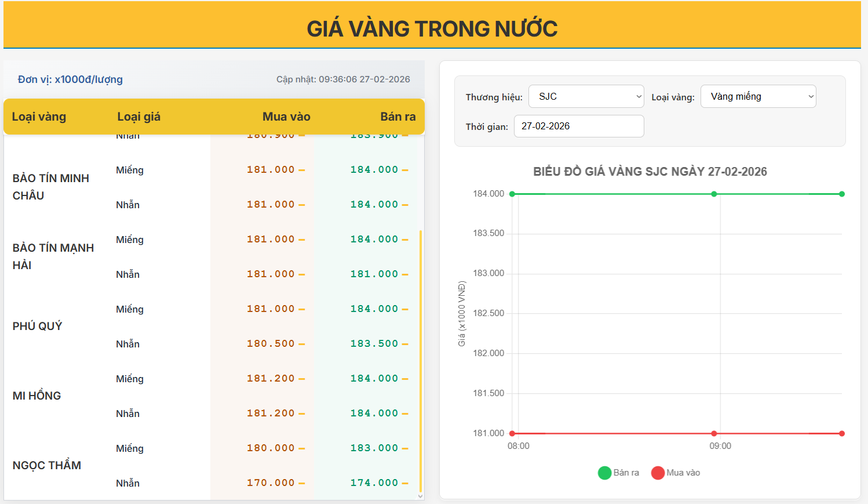Screen dimensions: 868x504
Task: Click the red Mua vào data point at 08:00
Action: [512, 433]
